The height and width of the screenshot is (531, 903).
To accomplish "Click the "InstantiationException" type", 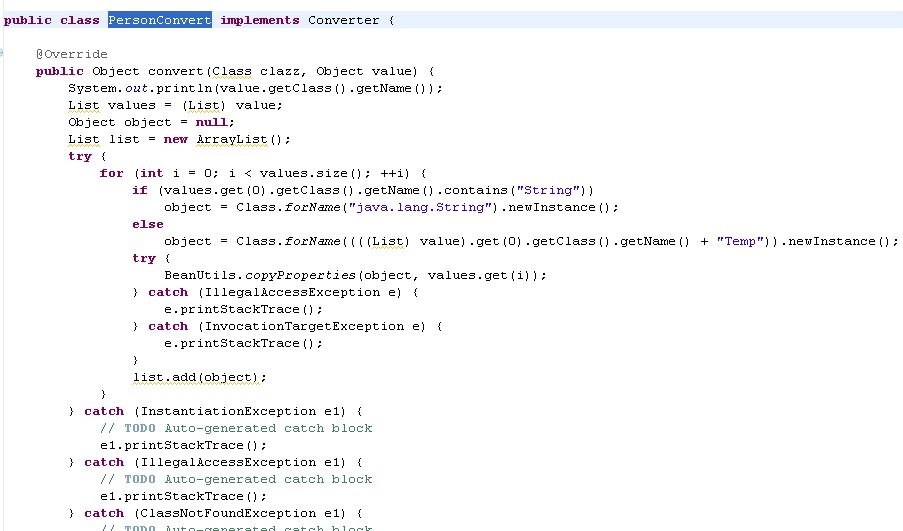I will [x=229, y=411].
